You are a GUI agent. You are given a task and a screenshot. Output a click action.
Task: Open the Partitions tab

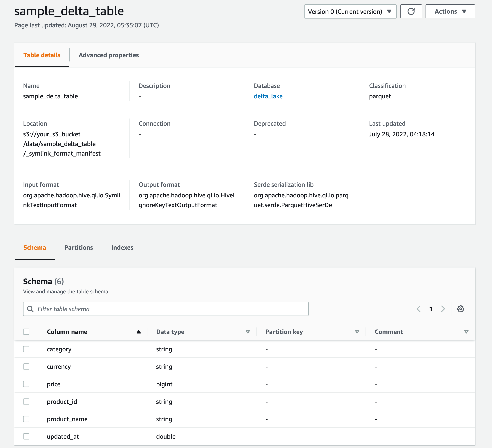click(79, 247)
